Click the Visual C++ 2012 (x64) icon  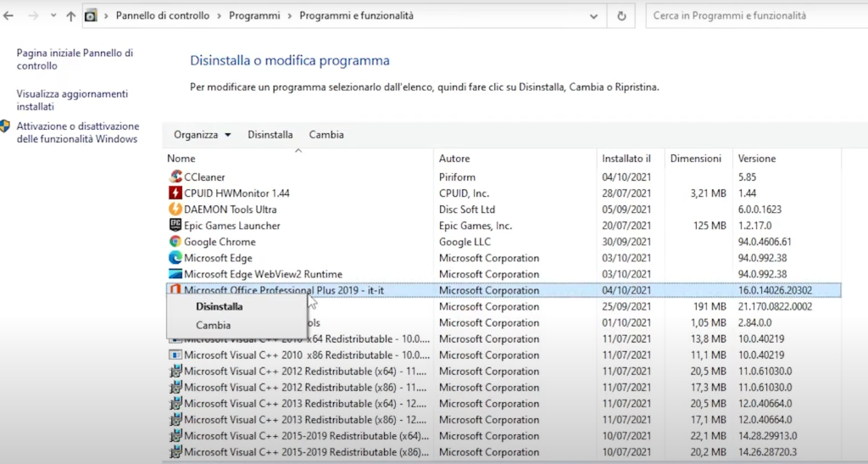click(x=175, y=371)
